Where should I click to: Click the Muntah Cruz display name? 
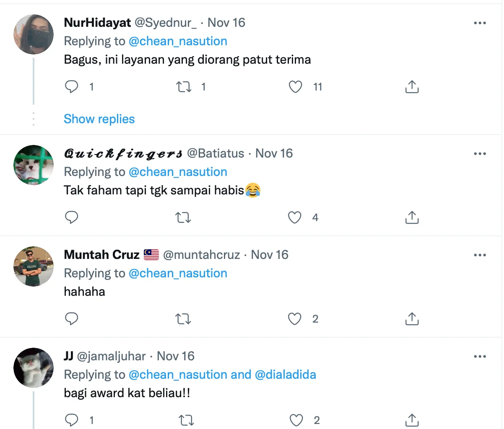click(x=101, y=255)
